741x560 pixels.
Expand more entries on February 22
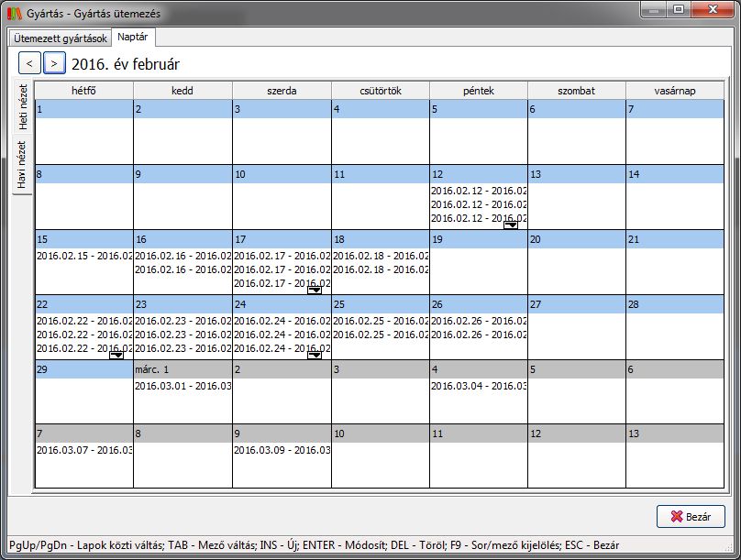tap(116, 355)
